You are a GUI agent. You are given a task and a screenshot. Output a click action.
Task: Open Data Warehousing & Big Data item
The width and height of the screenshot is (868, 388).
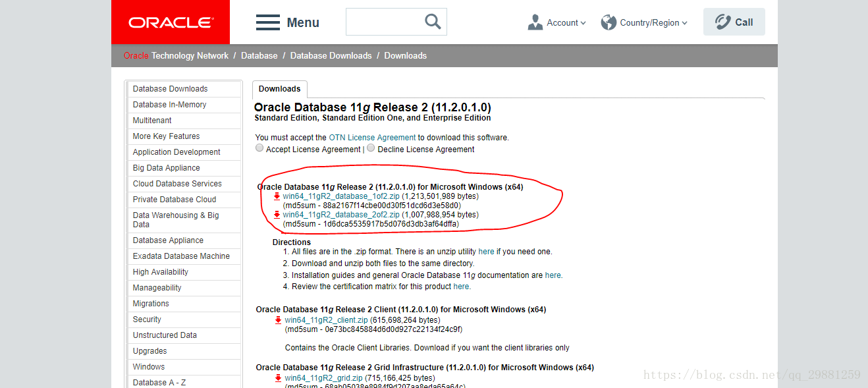[185, 220]
